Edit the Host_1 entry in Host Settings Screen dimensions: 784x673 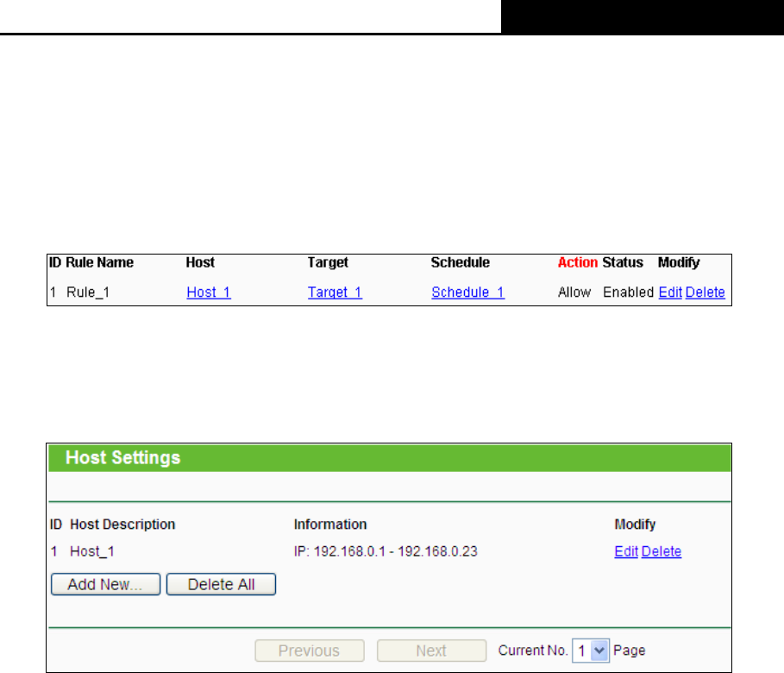(x=626, y=551)
